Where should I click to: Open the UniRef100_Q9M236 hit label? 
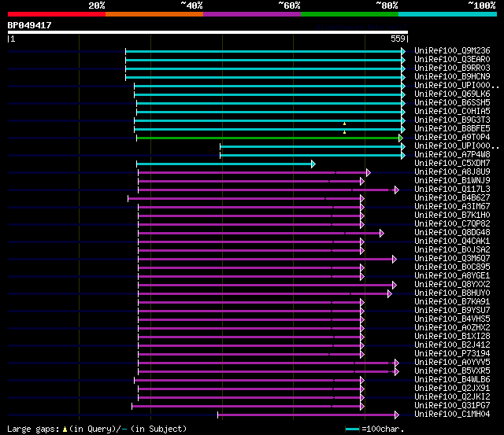(452, 50)
